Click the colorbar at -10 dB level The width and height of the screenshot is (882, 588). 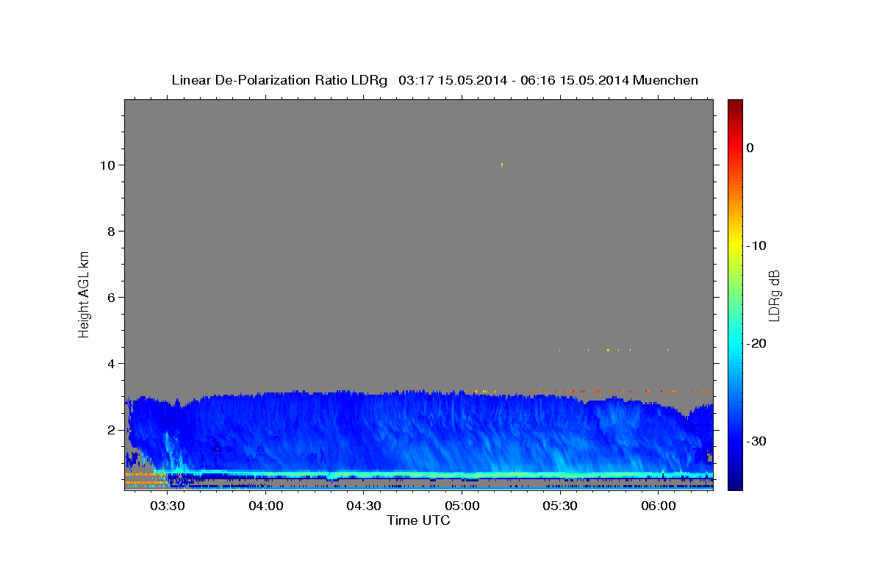coord(735,245)
